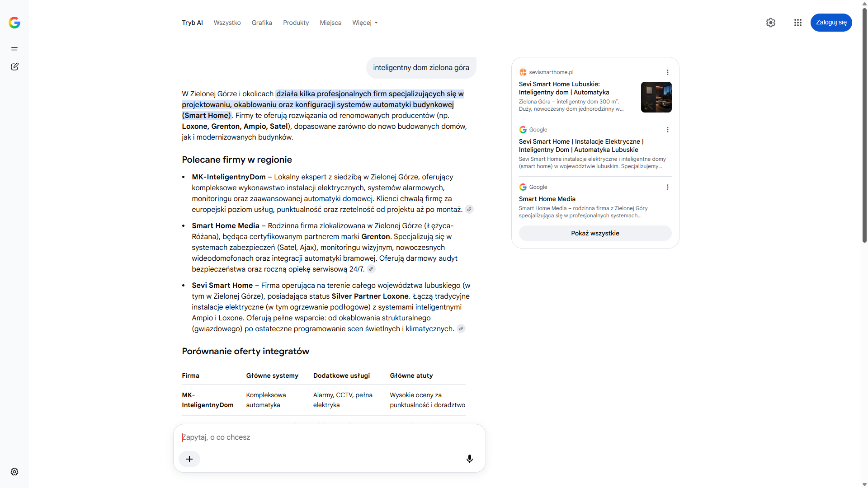Image resolution: width=868 pixels, height=488 pixels.
Task: Start a new chat with pencil icon
Action: point(14,67)
